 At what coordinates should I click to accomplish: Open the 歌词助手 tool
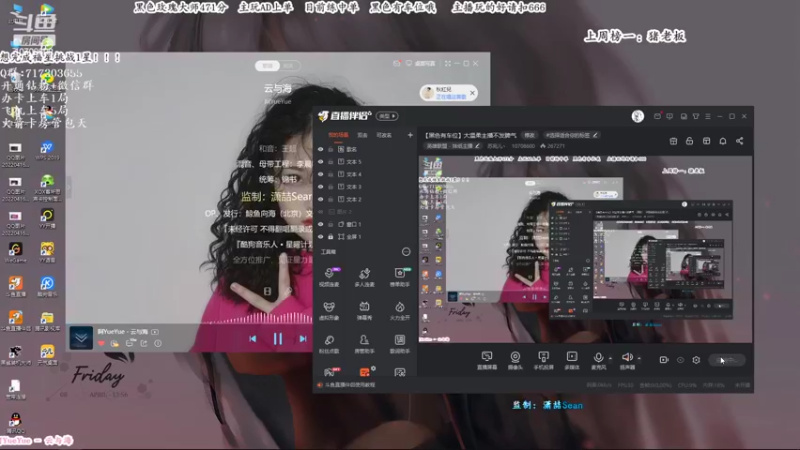399,344
